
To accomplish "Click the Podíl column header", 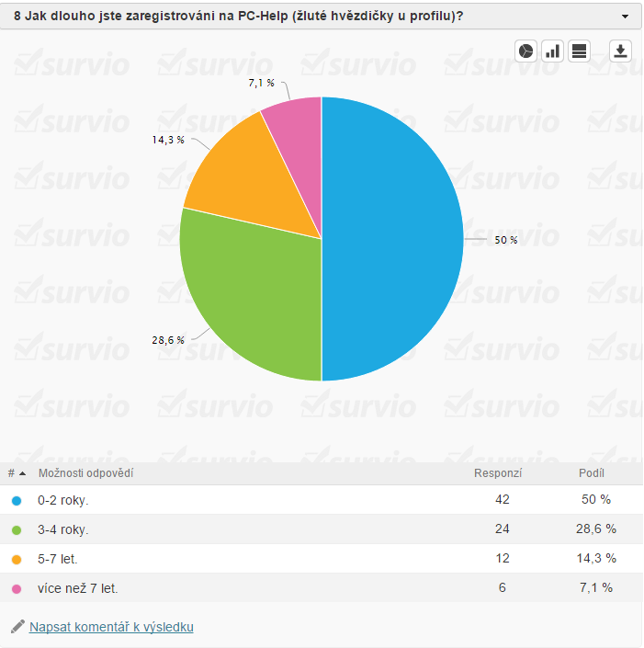I will (x=591, y=473).
